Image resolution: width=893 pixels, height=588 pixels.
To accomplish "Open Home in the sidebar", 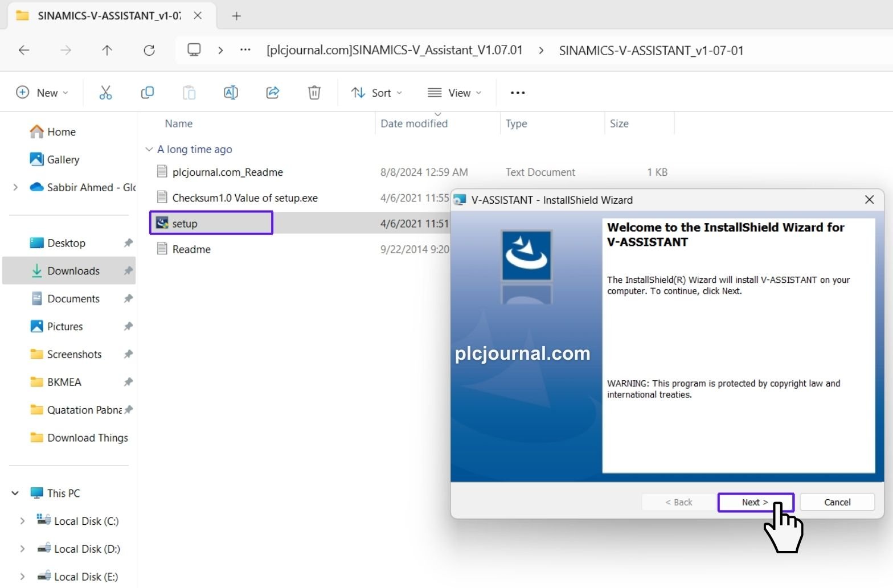I will (x=61, y=131).
